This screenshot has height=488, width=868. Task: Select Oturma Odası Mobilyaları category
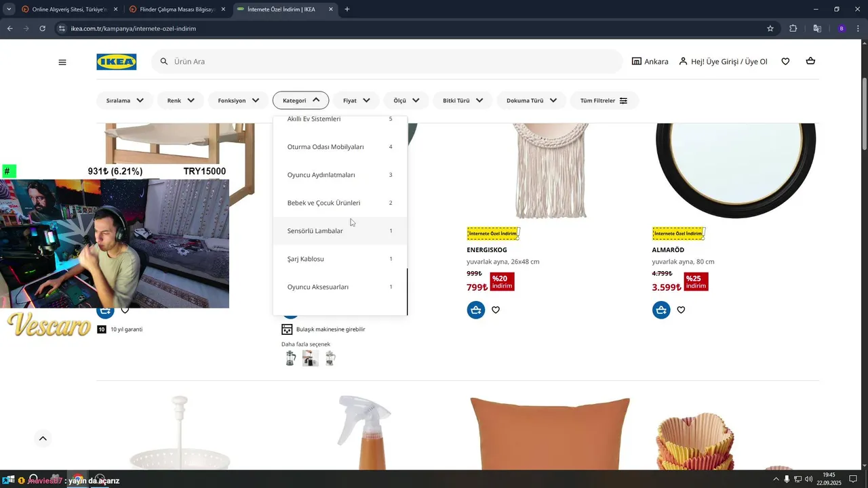click(x=340, y=147)
